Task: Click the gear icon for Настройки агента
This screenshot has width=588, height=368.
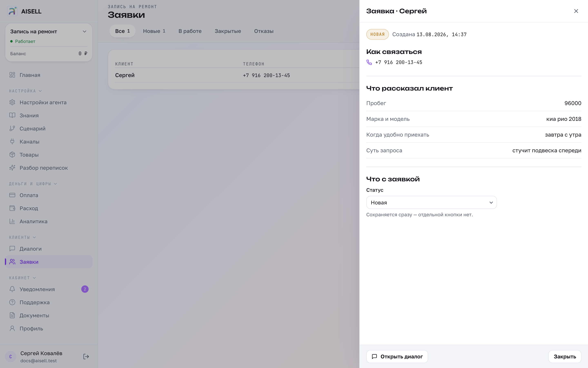Action: (x=12, y=102)
